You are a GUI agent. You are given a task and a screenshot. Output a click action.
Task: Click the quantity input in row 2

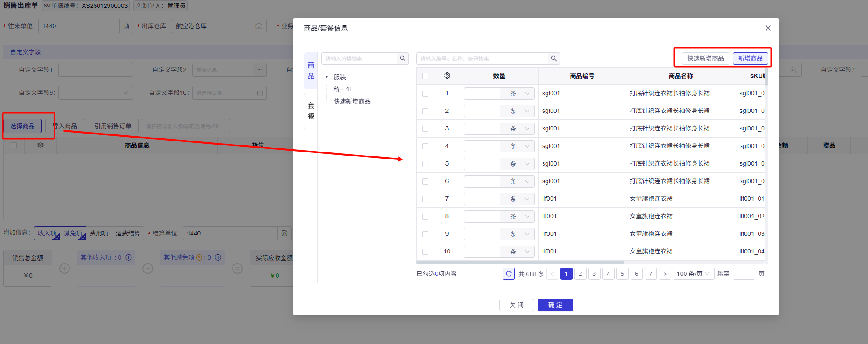coord(482,111)
